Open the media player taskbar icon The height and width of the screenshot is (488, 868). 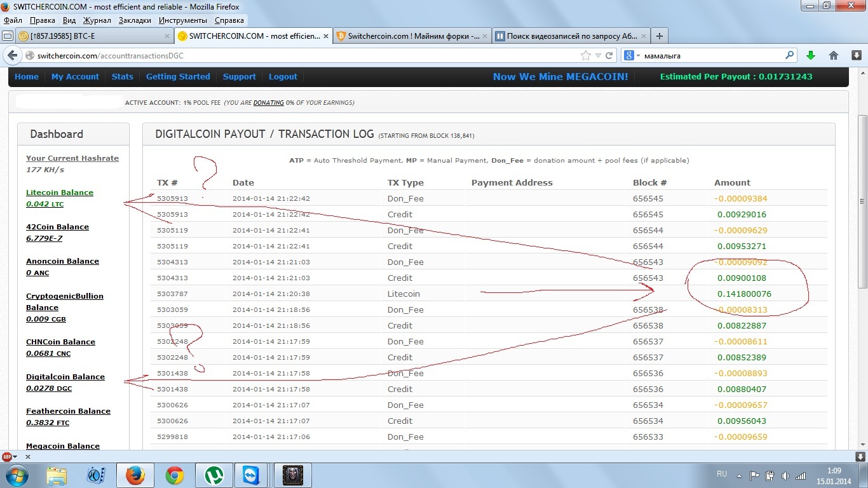pos(96,475)
